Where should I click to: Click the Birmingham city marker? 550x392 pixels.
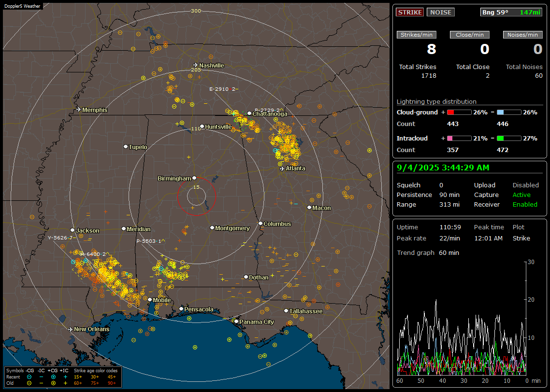click(194, 178)
